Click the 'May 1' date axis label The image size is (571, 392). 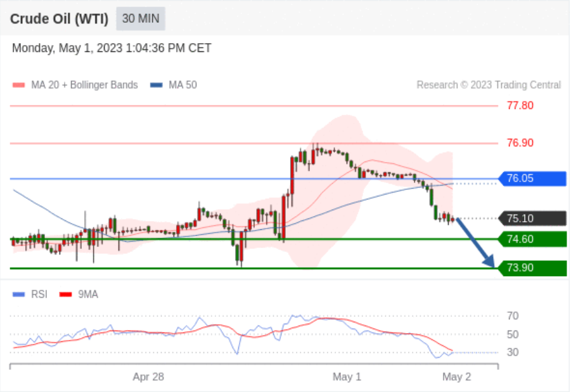347,377
